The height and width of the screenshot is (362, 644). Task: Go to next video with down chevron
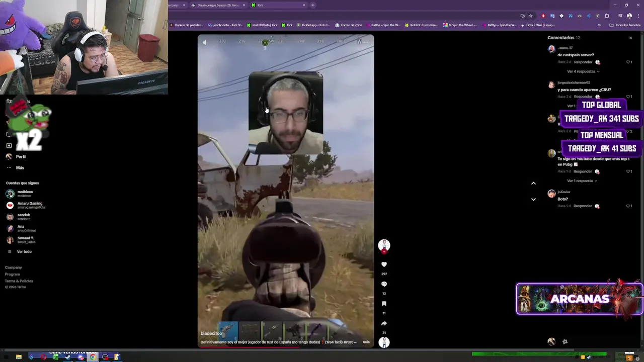[x=533, y=199]
